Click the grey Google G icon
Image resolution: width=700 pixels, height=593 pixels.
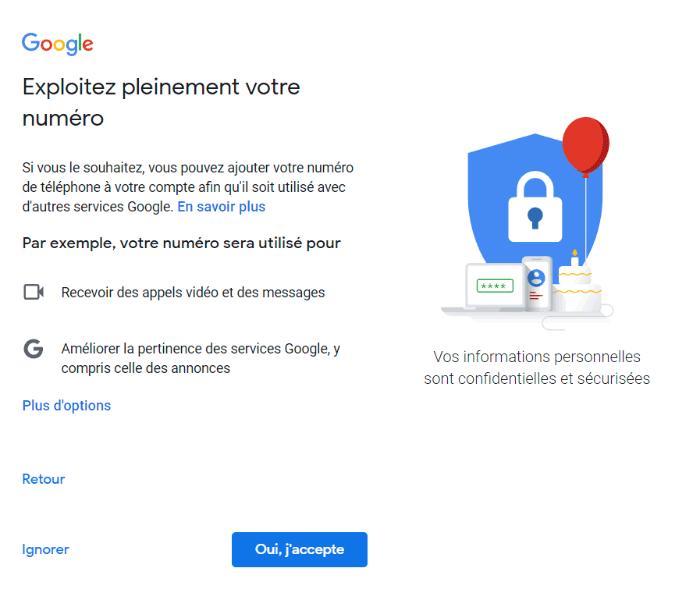pos(34,349)
